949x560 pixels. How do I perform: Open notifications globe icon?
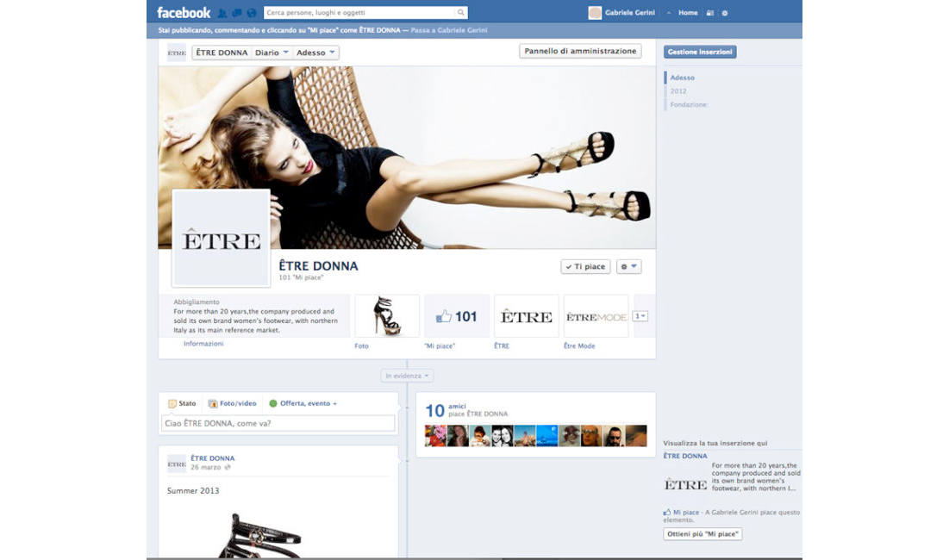coord(251,13)
